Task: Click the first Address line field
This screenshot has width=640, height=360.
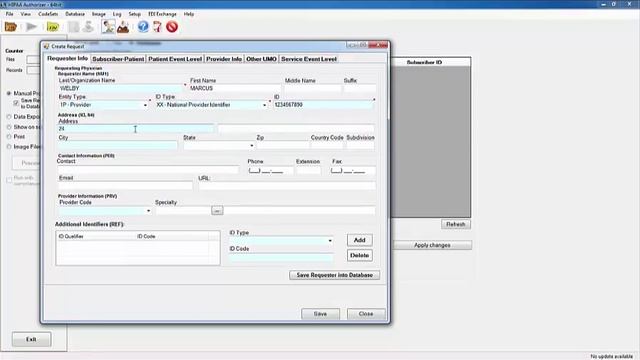Action: [136, 129]
